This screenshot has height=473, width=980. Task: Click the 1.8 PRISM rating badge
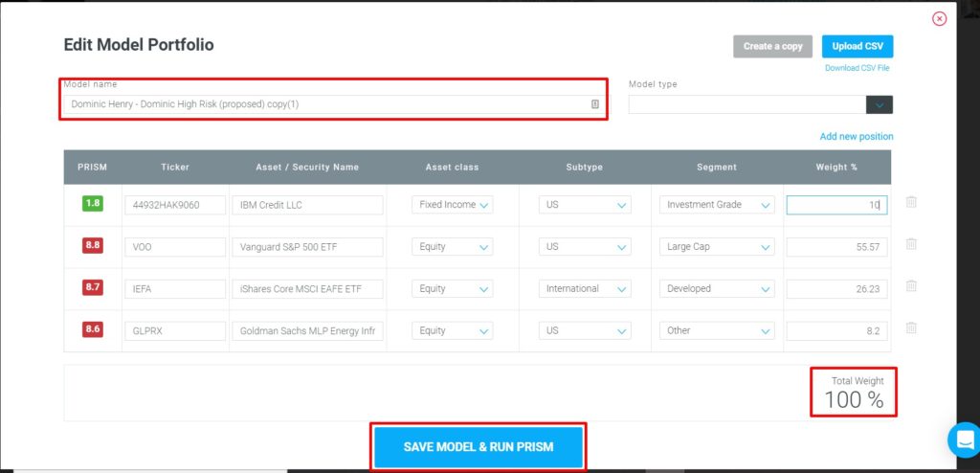coord(93,203)
